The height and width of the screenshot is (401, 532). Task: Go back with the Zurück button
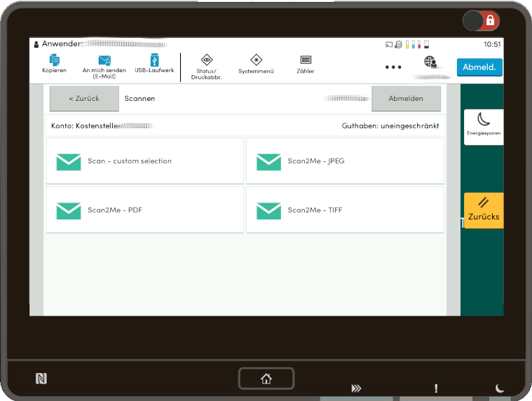tap(84, 99)
